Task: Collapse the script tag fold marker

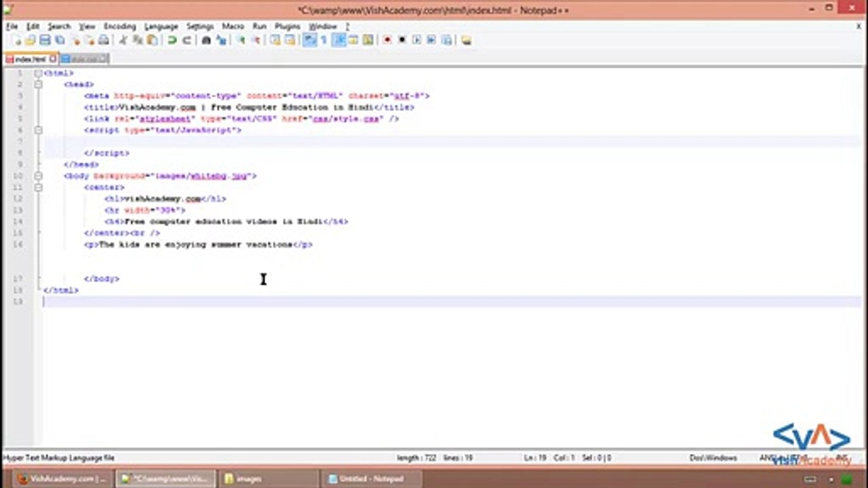Action: tap(39, 129)
